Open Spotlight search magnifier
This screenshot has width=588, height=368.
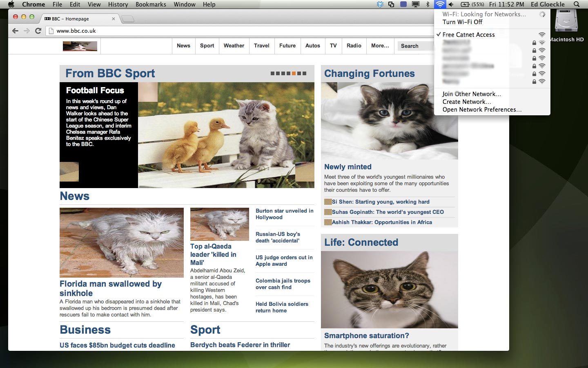577,4
